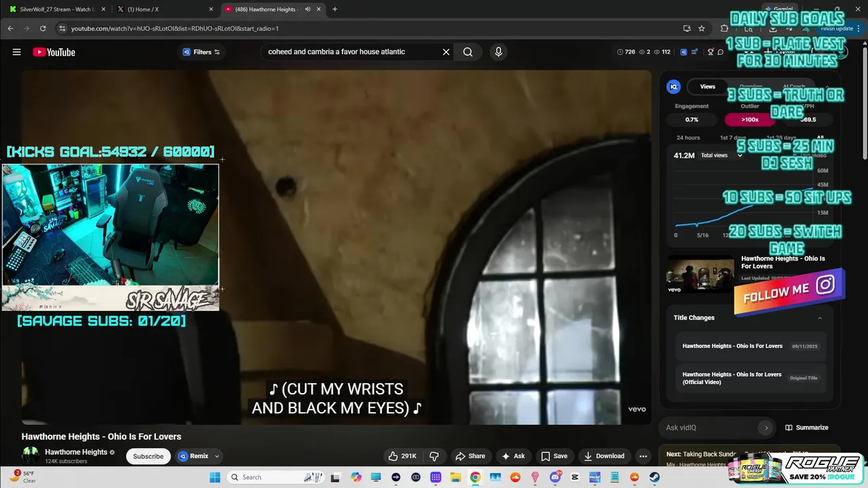Open the Windows Start menu

point(214,477)
